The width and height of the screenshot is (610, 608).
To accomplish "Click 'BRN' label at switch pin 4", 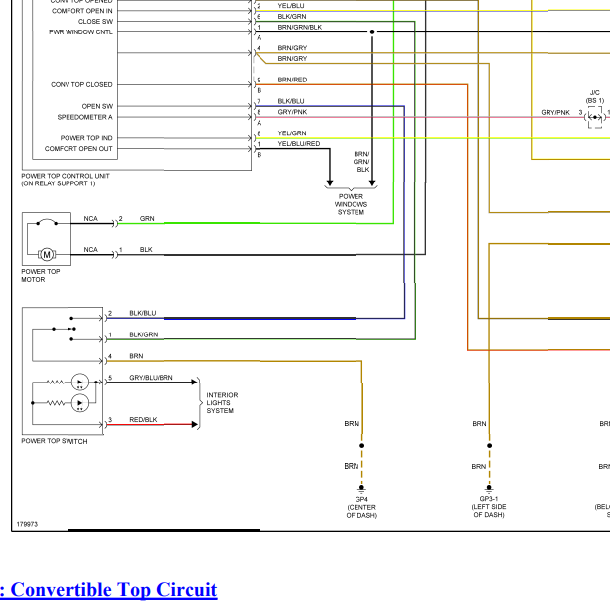I will [x=136, y=356].
